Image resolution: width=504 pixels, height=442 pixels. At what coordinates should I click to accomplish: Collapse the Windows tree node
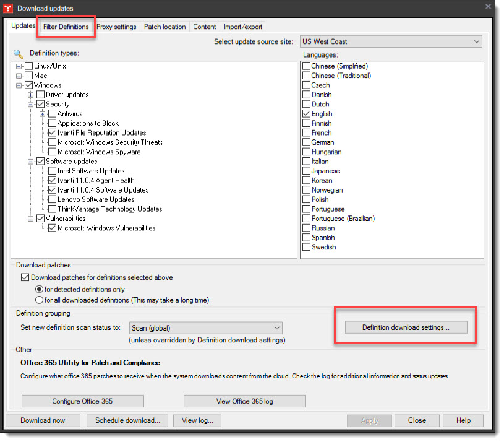[x=19, y=85]
